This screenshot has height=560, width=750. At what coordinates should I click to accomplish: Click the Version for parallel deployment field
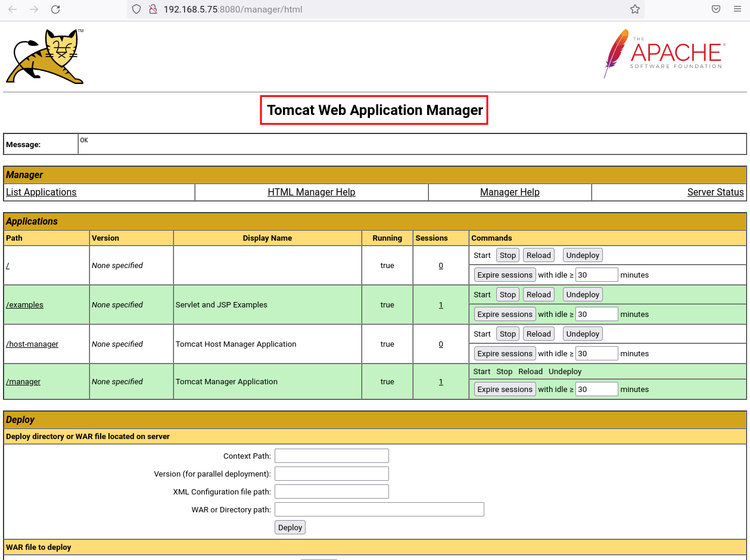coord(331,474)
